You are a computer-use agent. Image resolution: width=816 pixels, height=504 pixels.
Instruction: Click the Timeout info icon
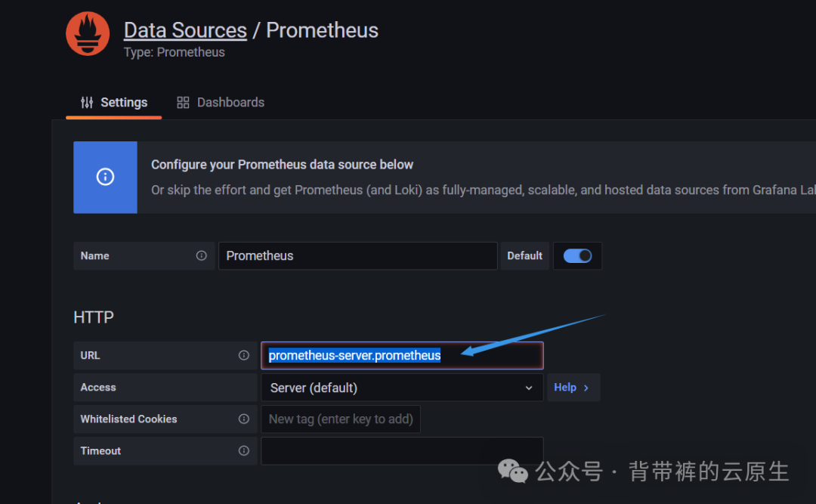click(x=243, y=450)
